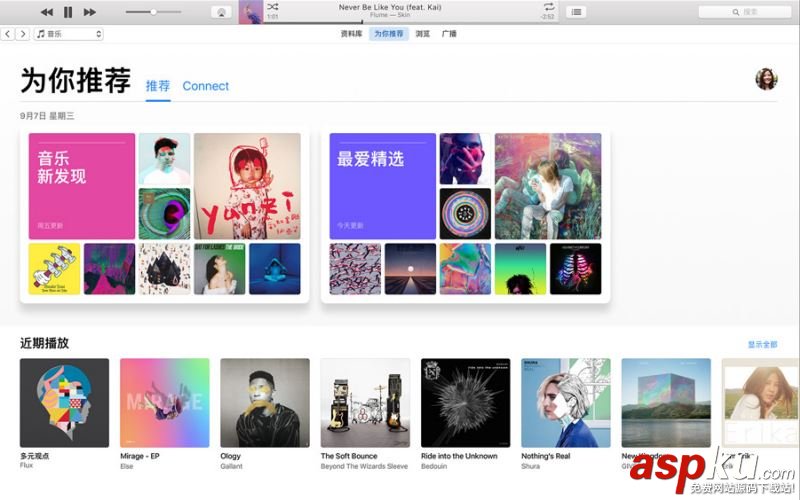Open the woman in green album cover
The image size is (800, 500).
point(219,269)
